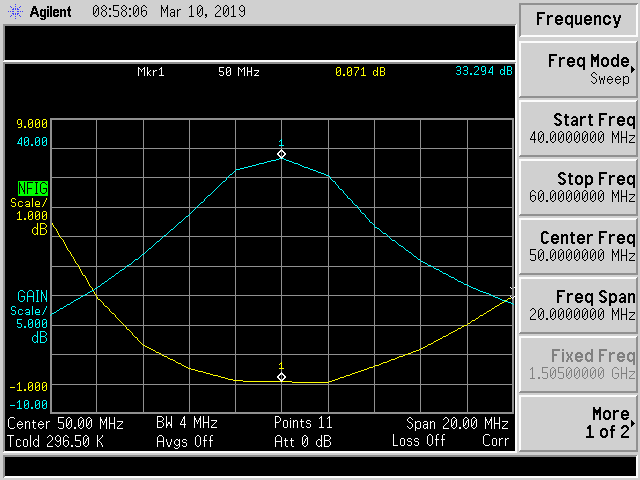Click the Loss Off status text

[x=418, y=441]
